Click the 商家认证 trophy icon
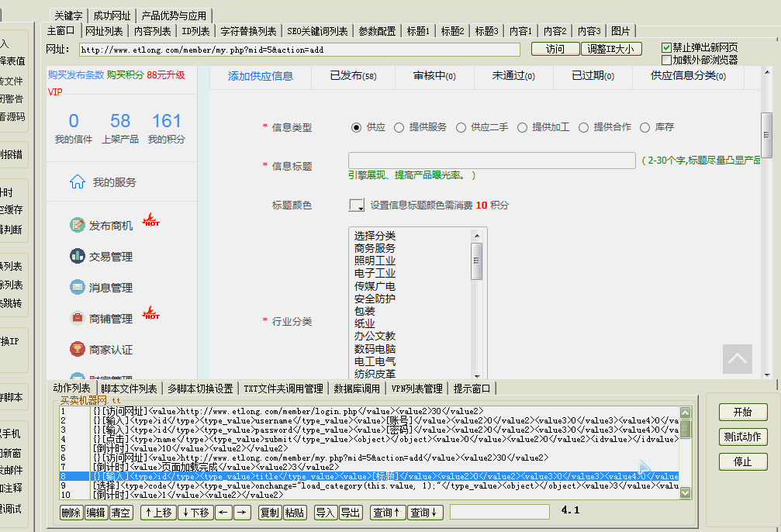This screenshot has width=781, height=532. tap(78, 349)
